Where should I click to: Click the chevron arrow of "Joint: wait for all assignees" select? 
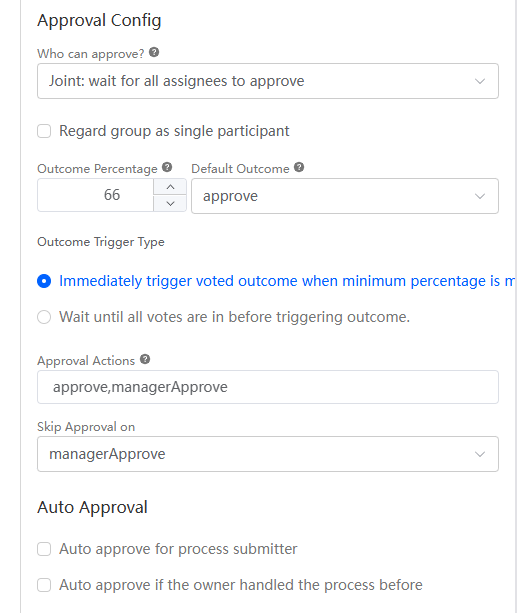480,81
